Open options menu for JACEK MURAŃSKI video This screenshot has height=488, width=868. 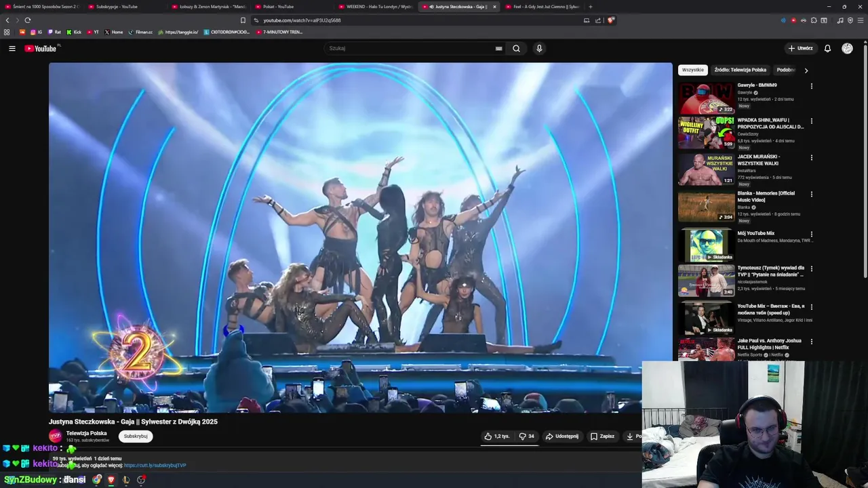811,158
